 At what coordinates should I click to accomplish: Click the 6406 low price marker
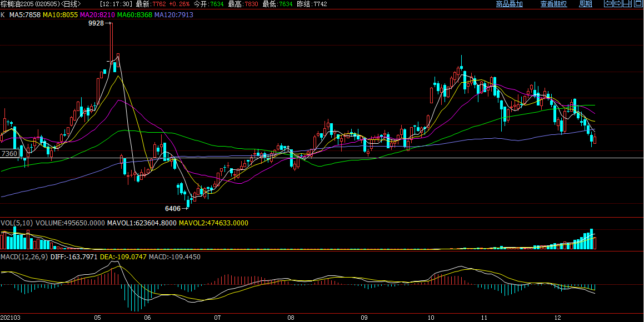[173, 209]
